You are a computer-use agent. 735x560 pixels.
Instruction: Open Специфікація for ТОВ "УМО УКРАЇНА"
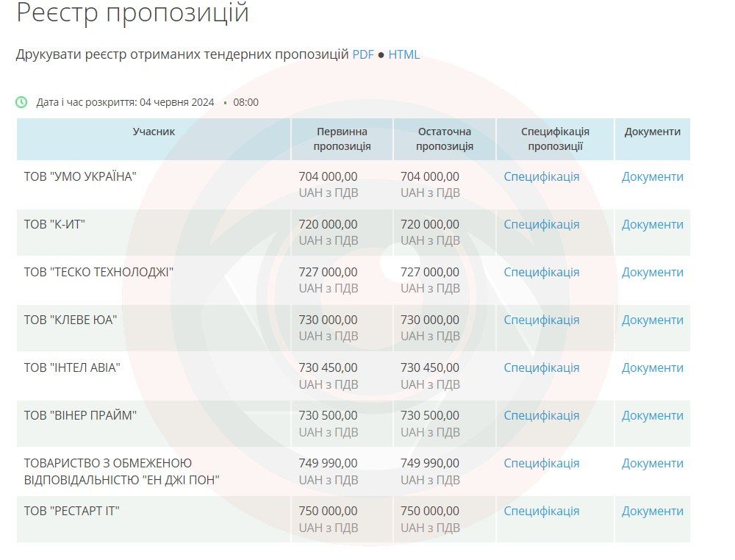tap(540, 176)
